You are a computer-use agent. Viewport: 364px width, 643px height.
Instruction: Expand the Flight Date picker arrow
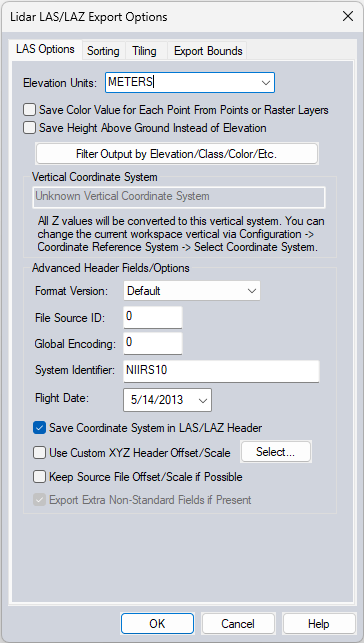tap(203, 400)
